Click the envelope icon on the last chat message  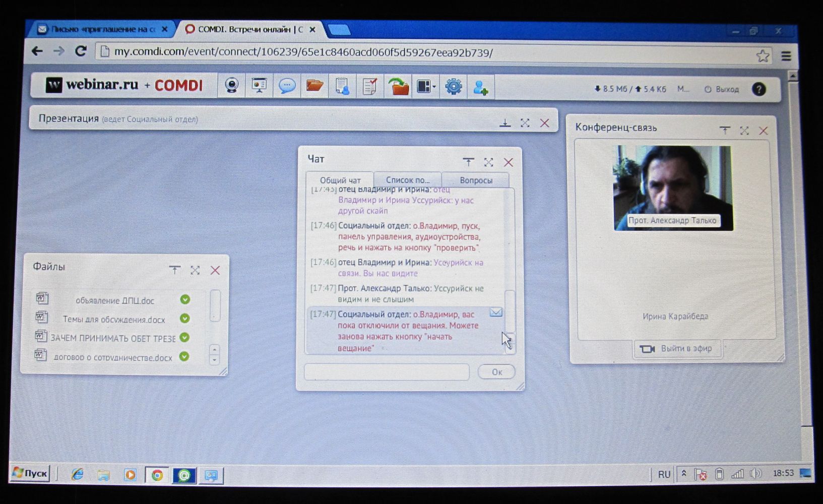[496, 312]
